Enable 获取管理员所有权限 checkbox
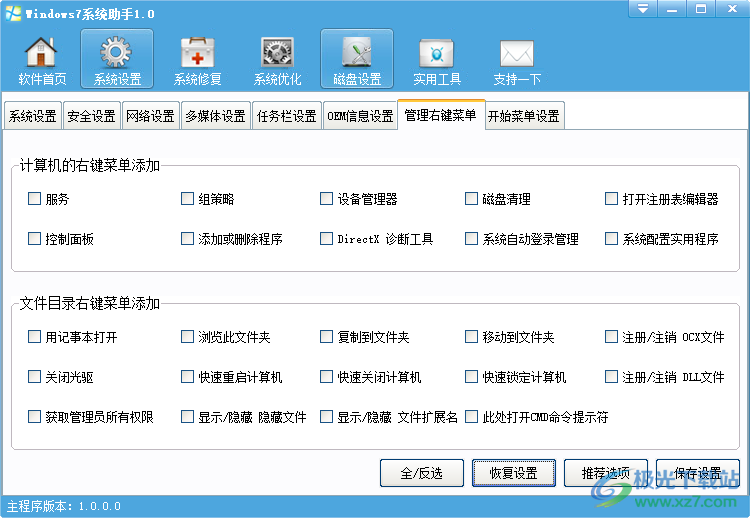Image resolution: width=750 pixels, height=518 pixels. (34, 417)
